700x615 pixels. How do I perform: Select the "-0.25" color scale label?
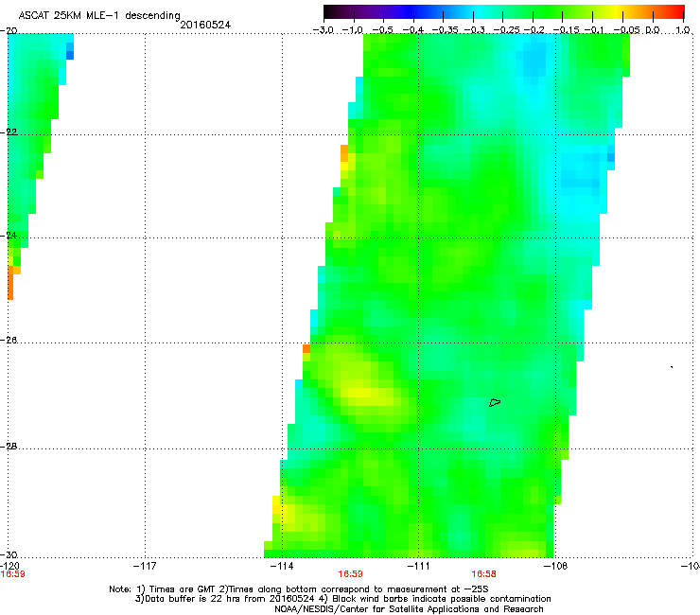coord(506,30)
